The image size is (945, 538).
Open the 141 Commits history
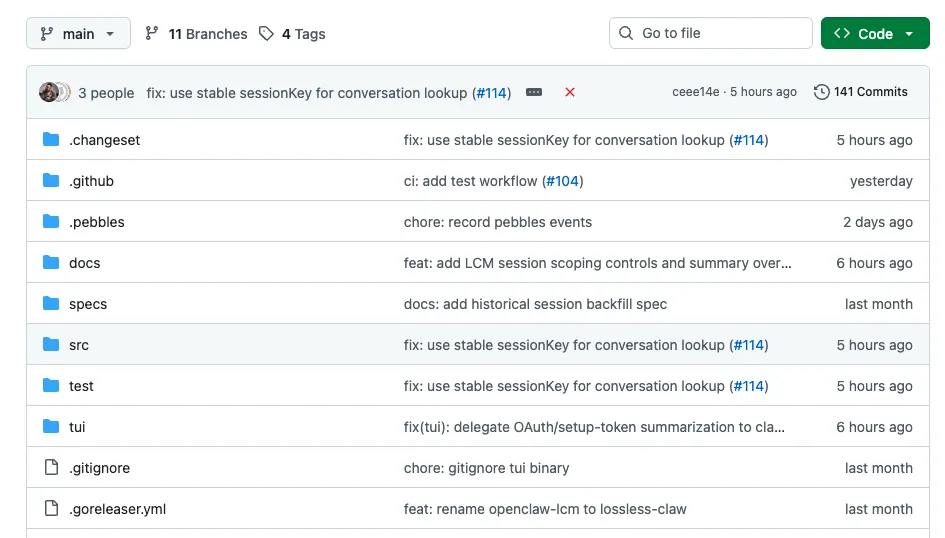point(861,92)
